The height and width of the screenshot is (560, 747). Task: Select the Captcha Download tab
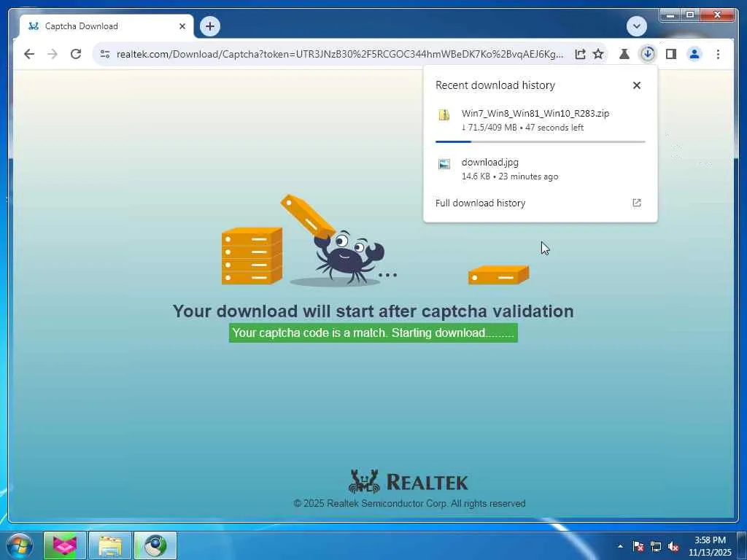(107, 26)
